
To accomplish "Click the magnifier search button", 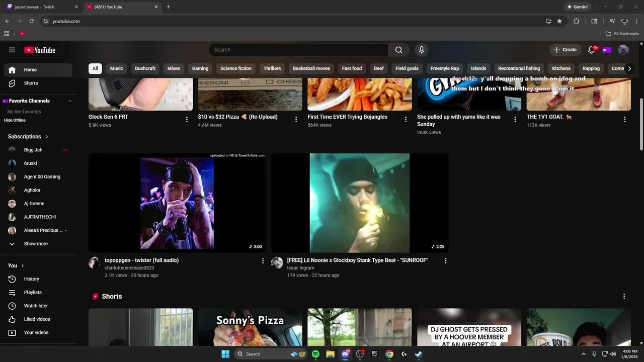I will [x=398, y=50].
